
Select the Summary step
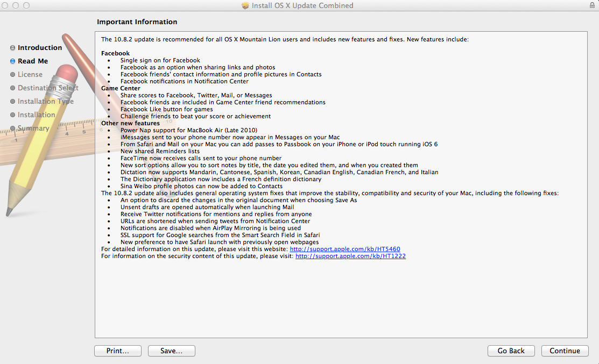[x=33, y=128]
